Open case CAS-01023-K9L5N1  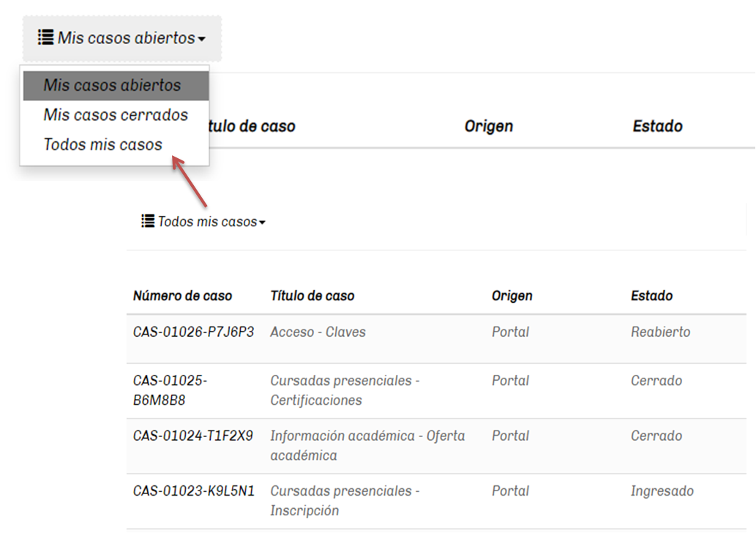[193, 491]
